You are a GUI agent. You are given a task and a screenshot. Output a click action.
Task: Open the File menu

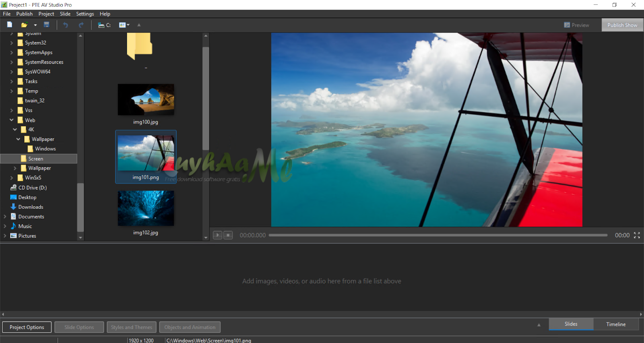coord(7,14)
